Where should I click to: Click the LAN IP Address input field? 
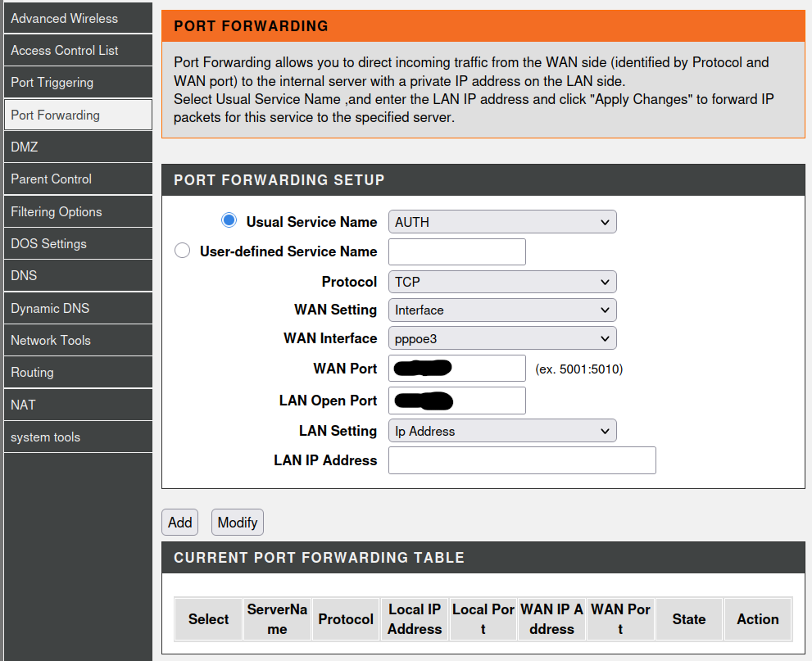[x=522, y=460]
